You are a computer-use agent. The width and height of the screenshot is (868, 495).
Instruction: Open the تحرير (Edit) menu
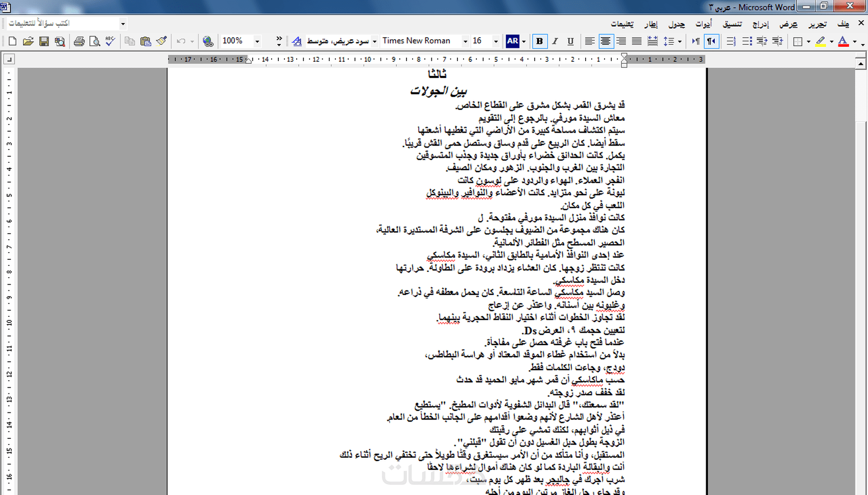point(817,24)
